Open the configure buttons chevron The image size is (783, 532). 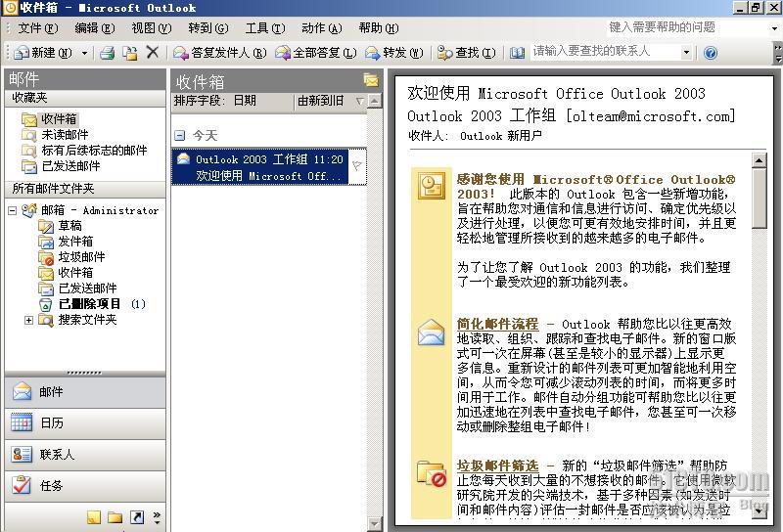click(157, 517)
